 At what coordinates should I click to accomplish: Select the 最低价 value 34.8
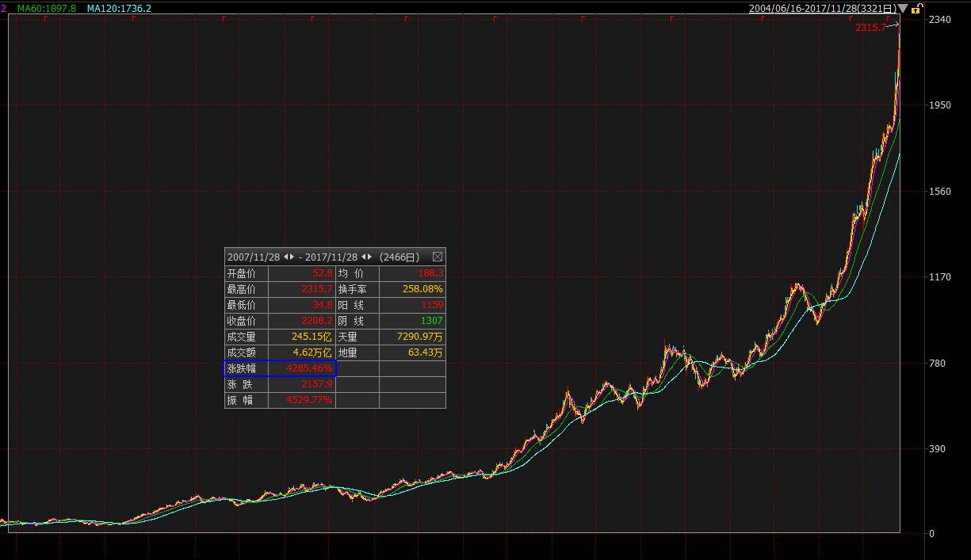(x=322, y=305)
